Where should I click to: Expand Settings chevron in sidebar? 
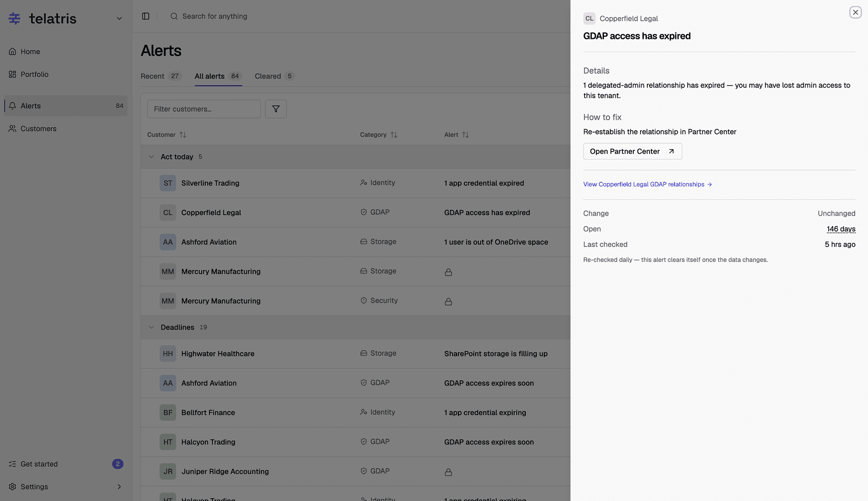[119, 487]
